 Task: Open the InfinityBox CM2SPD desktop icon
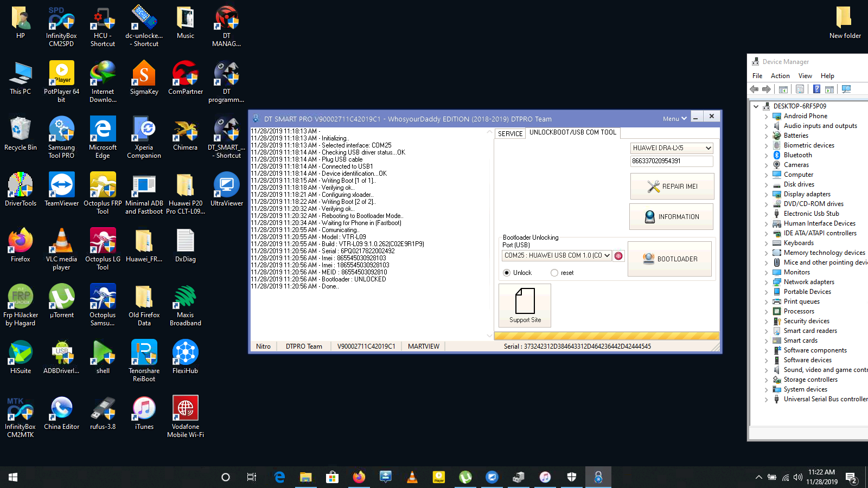pos(61,26)
